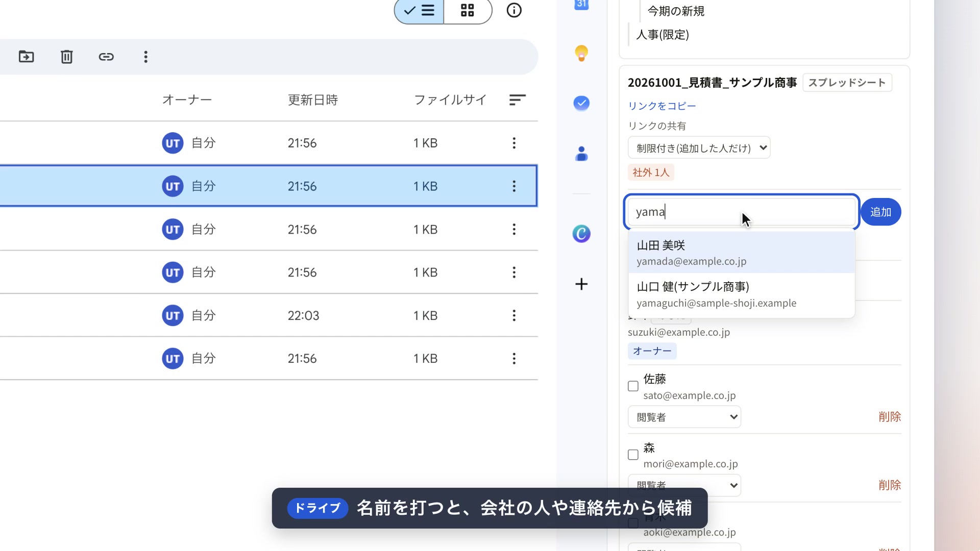Screen dimensions: 980x551
Task: Open role dropdown for sato@example.co.jp
Action: point(684,417)
